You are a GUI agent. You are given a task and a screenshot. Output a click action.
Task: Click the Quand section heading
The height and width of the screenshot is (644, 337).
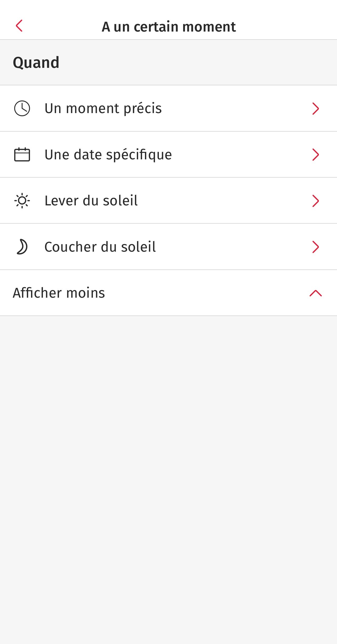36,63
